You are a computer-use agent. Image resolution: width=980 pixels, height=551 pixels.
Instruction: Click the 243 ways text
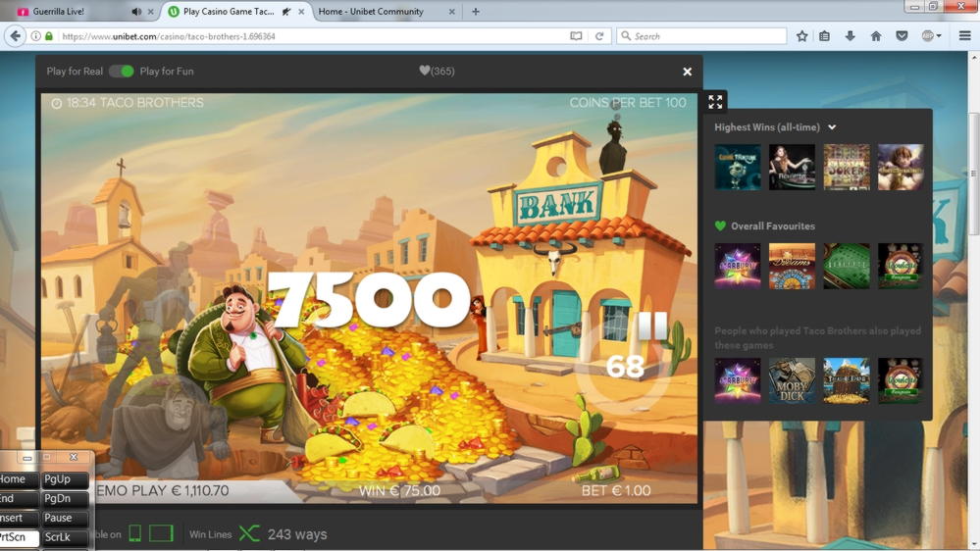(297, 534)
